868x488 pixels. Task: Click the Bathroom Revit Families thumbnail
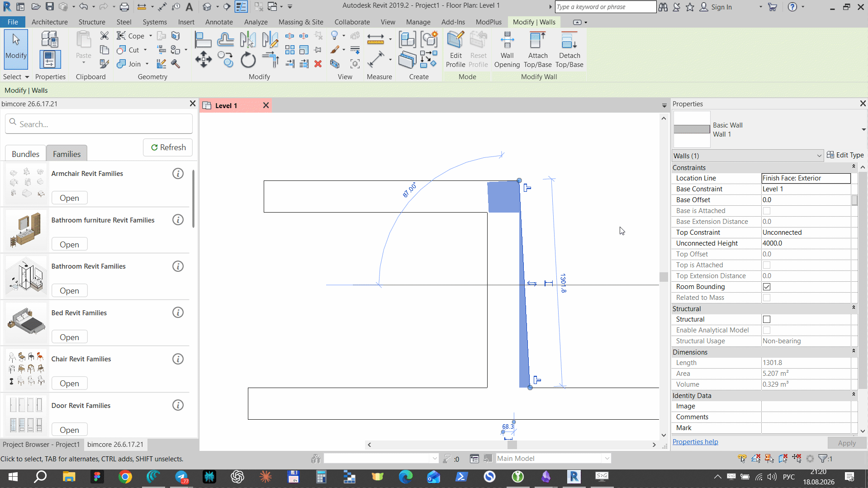27,276
